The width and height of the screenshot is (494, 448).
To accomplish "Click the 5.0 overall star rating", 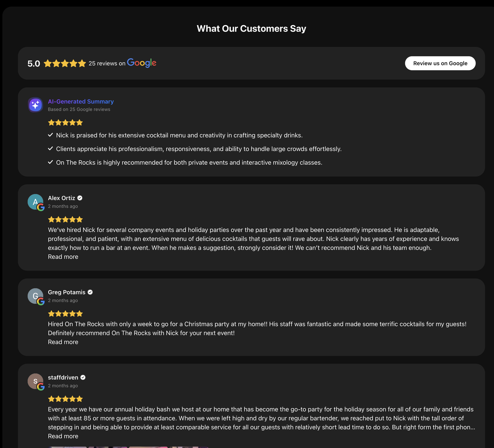I will click(65, 63).
